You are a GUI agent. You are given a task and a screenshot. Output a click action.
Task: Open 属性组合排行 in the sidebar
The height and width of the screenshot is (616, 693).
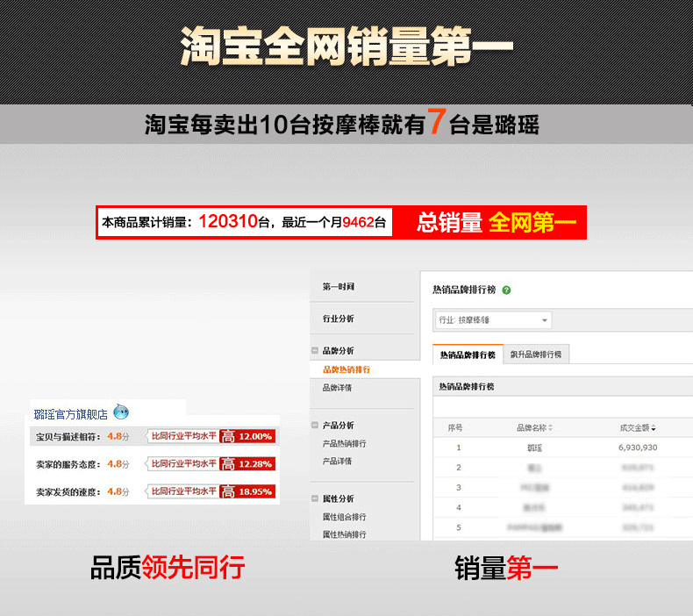(x=345, y=517)
